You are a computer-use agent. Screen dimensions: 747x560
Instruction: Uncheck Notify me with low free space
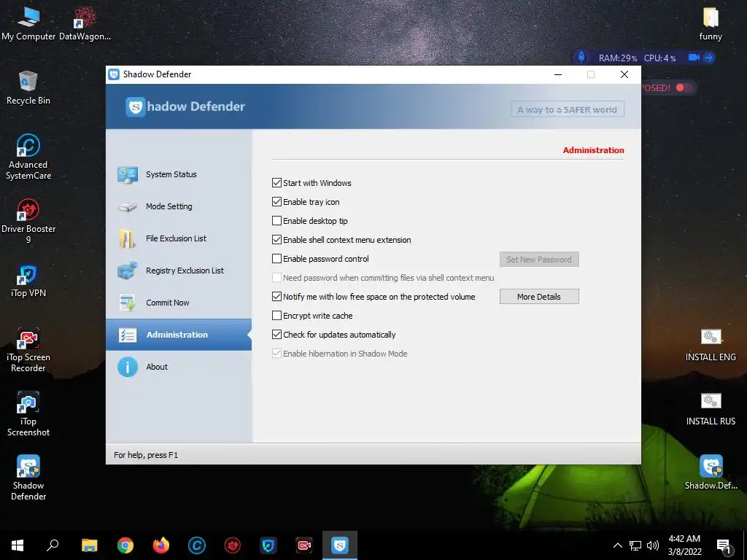click(276, 297)
